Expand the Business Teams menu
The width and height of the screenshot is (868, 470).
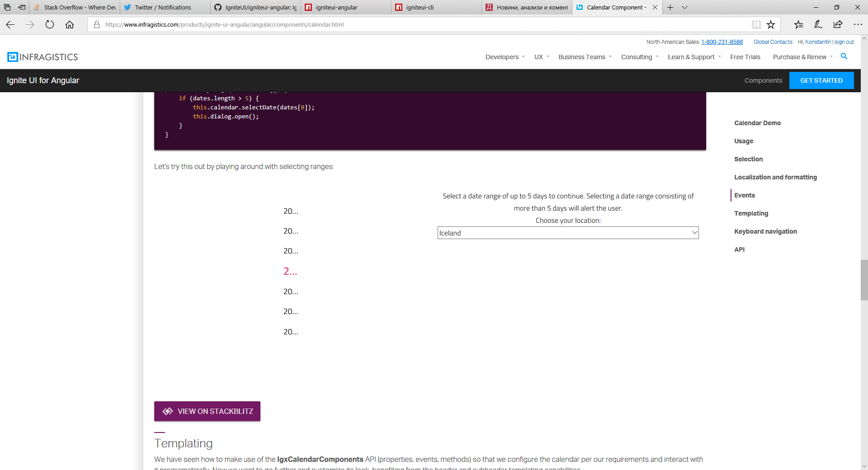pyautogui.click(x=585, y=57)
